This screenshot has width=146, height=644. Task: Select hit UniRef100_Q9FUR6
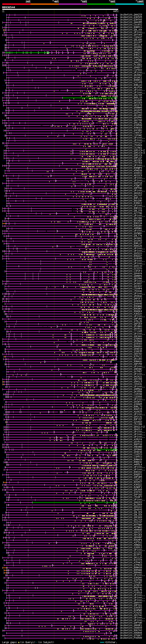pyautogui.click(x=131, y=319)
